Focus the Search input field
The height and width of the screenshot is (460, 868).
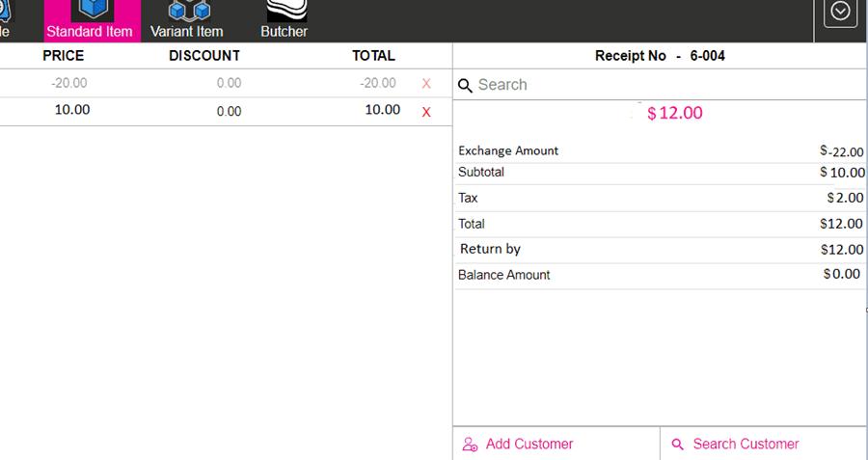(x=665, y=85)
